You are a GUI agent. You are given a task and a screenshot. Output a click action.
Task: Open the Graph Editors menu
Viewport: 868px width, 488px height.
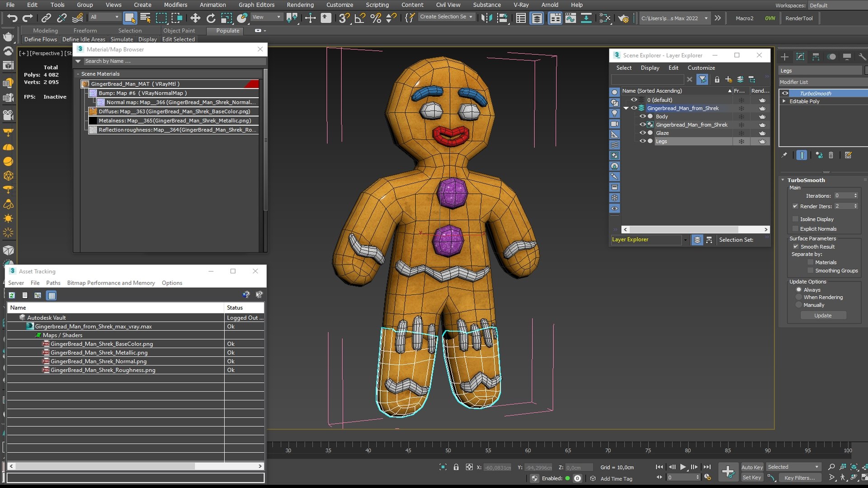click(x=256, y=5)
